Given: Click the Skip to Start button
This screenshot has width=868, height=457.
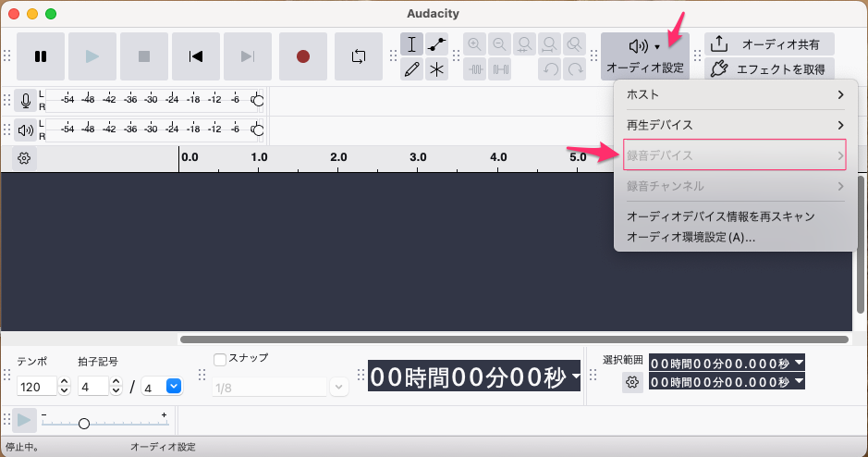Looking at the screenshot, I should point(196,56).
